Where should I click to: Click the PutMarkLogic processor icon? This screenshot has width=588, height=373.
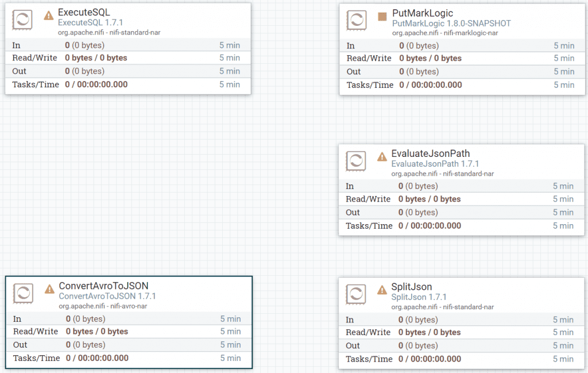(x=356, y=20)
